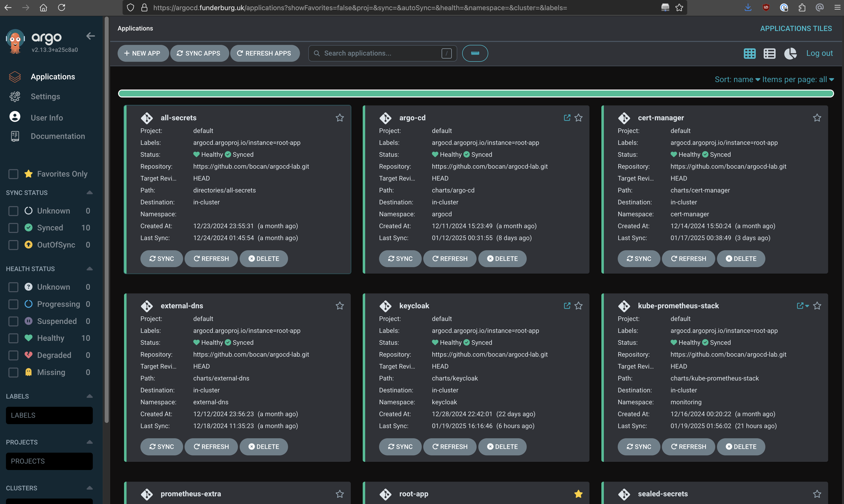Collapse the LABELS filter section
Viewport: 844px width, 504px height.
coord(90,396)
